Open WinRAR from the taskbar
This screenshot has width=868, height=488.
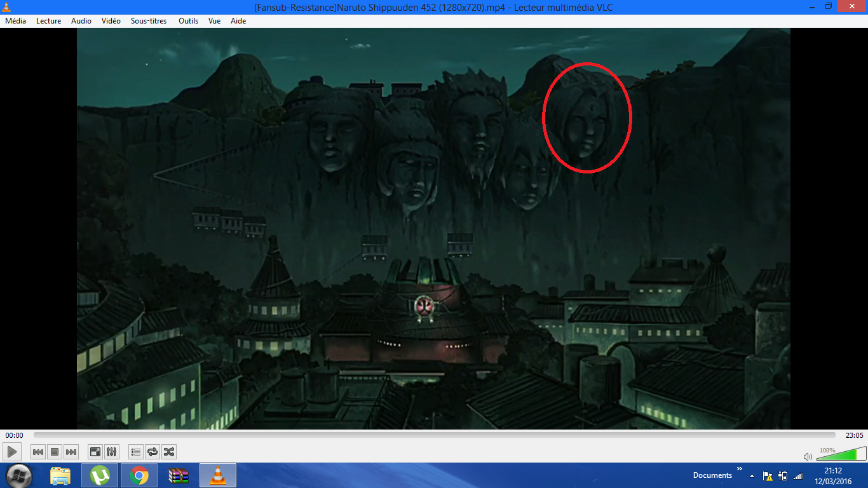click(x=179, y=475)
